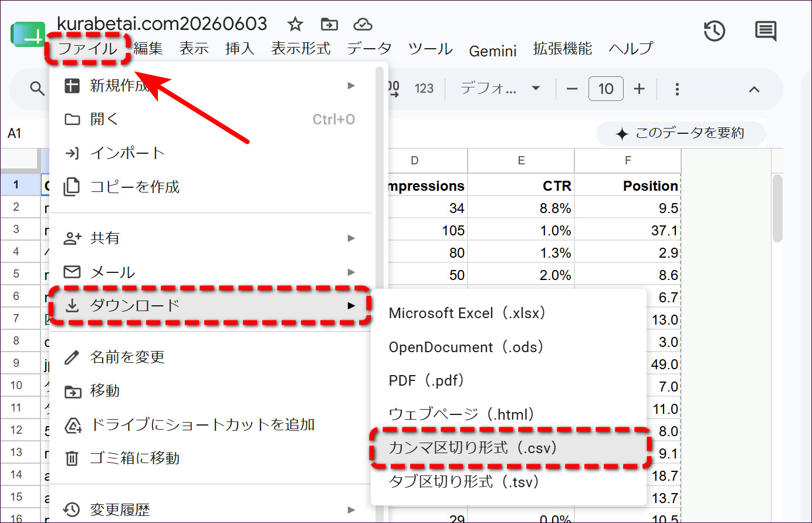Click the CTR header cell
The image size is (812, 523).
pos(521,185)
